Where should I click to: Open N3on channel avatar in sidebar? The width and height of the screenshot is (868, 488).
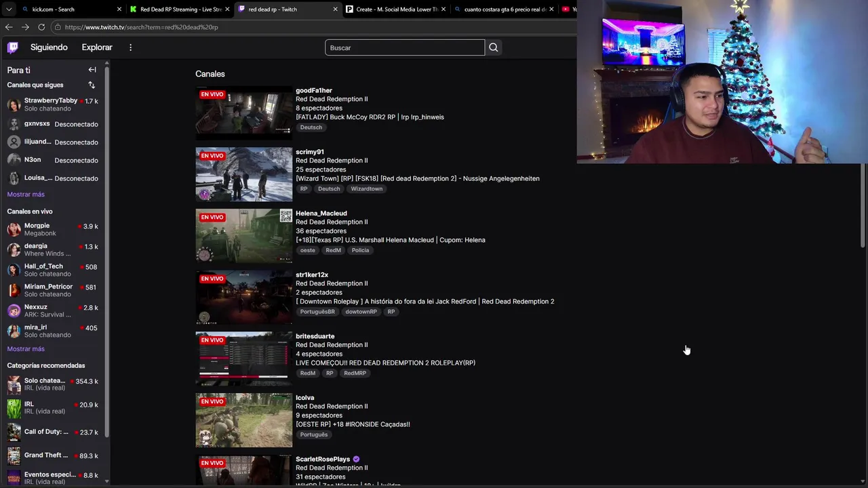tap(14, 160)
